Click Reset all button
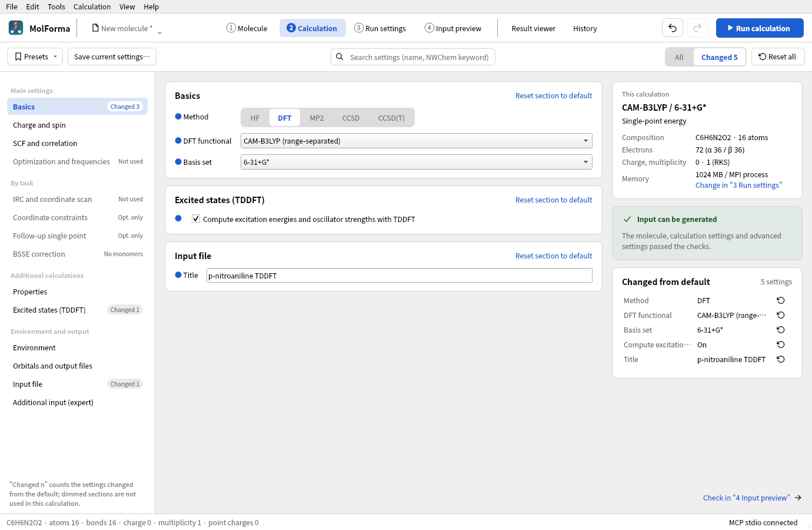Viewport: 812px width, 530px height. (x=778, y=57)
